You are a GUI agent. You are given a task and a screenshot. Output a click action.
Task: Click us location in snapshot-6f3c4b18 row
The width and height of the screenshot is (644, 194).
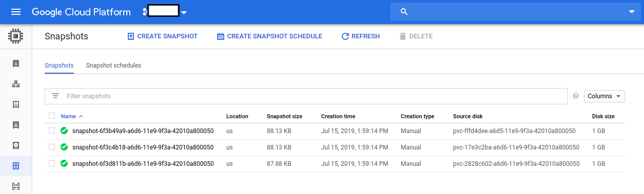pos(229,147)
